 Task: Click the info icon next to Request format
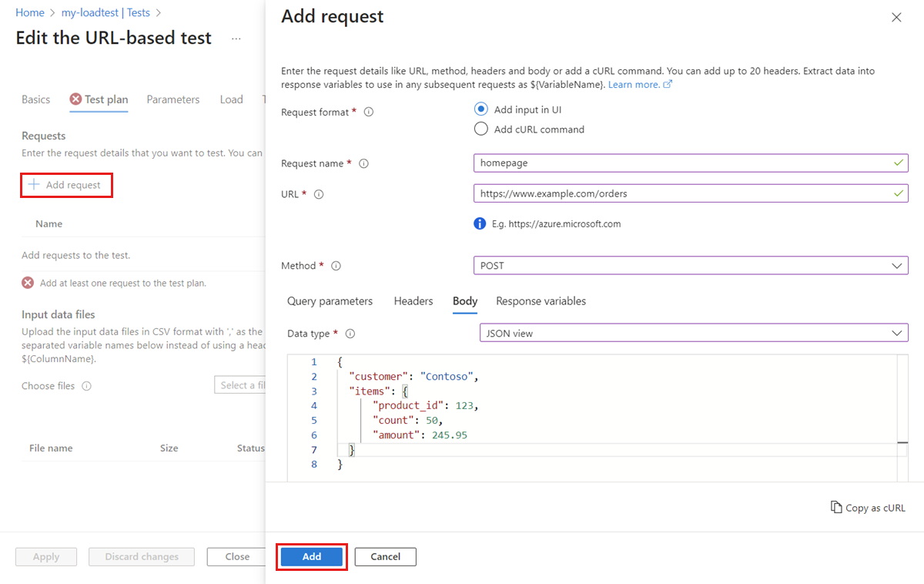coord(369,112)
